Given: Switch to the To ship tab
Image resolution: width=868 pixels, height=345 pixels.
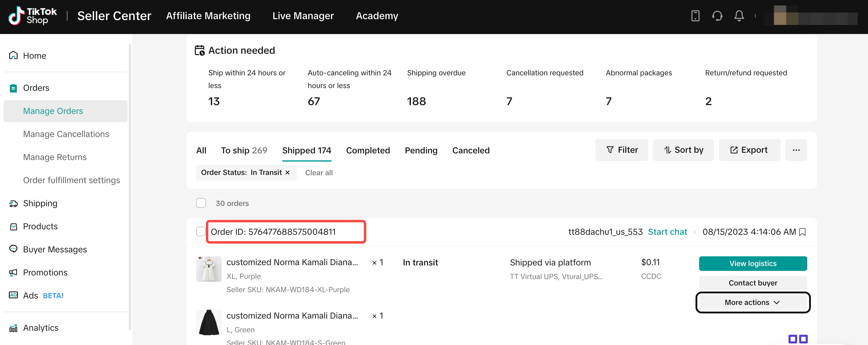Looking at the screenshot, I should [x=244, y=150].
